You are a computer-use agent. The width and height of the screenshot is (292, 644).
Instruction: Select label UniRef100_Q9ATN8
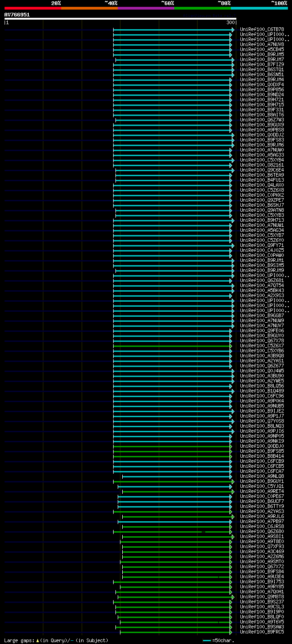coord(262,210)
